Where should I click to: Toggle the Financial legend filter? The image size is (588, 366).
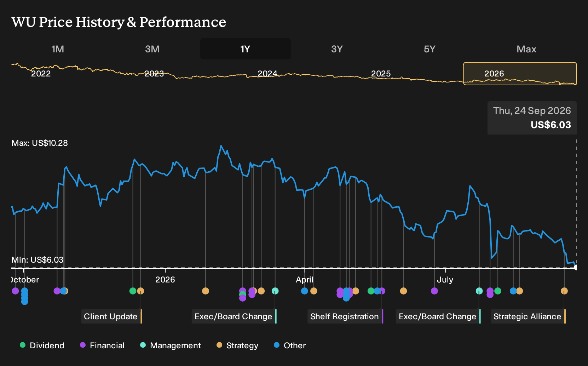pos(102,345)
